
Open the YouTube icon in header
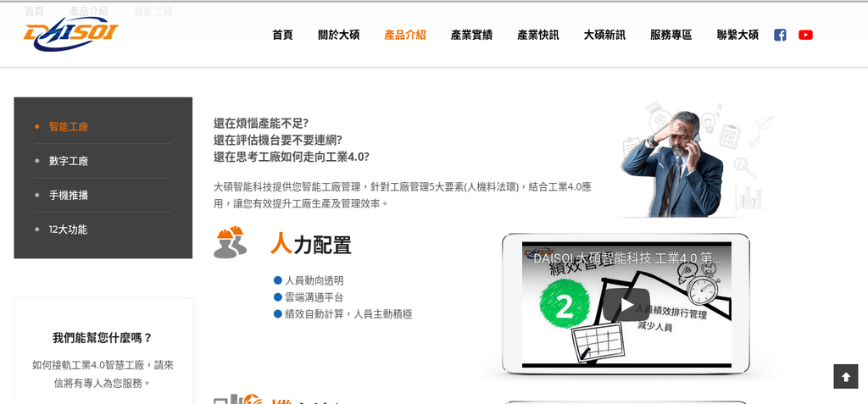805,35
